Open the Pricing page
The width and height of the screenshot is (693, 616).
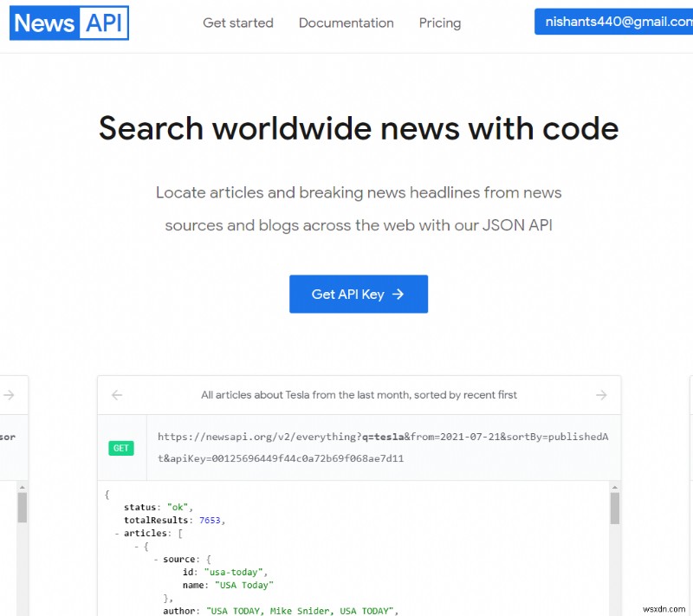(x=439, y=23)
